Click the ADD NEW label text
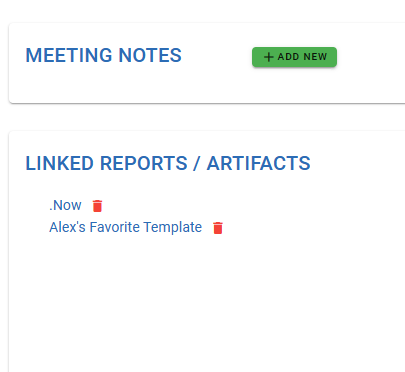The image size is (405, 372). [302, 57]
